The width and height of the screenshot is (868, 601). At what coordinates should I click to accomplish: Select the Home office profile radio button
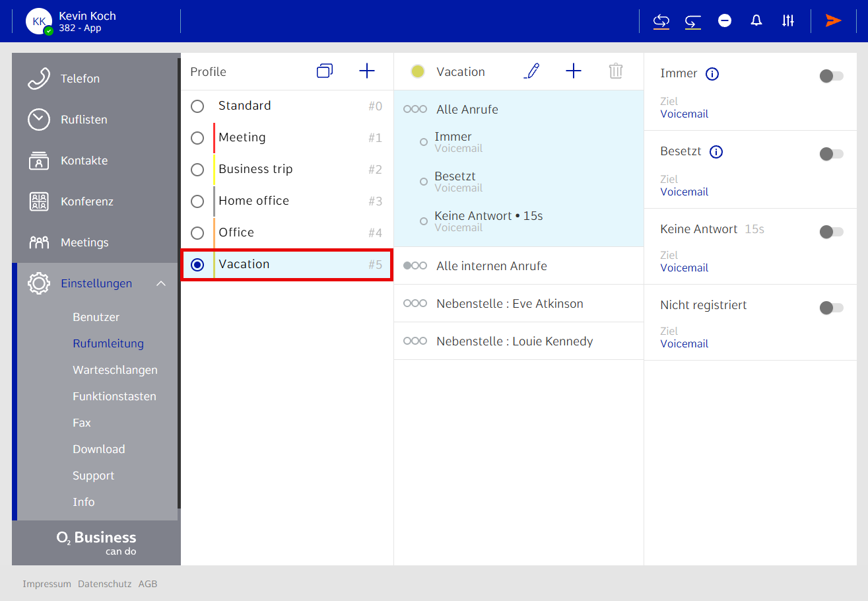tap(197, 201)
